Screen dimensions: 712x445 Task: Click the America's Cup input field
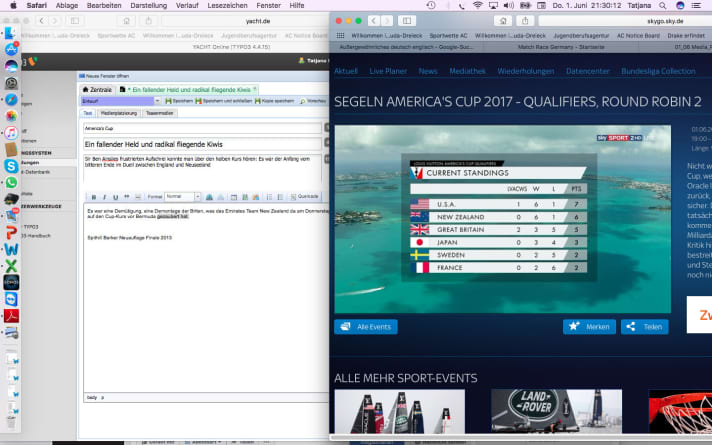[202, 129]
